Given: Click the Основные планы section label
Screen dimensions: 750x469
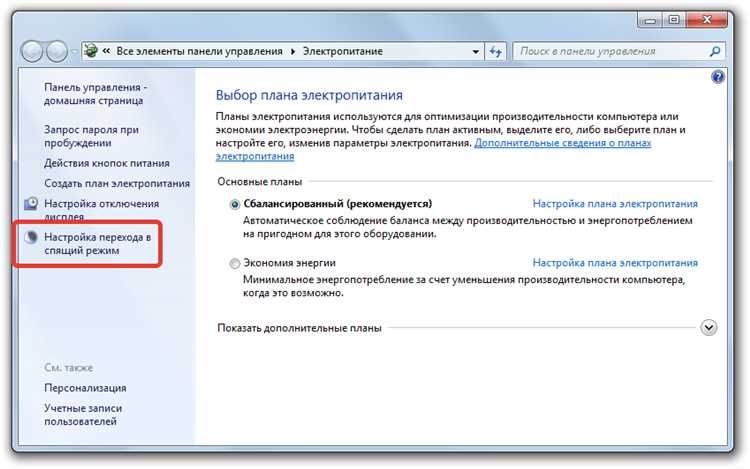Looking at the screenshot, I should [x=260, y=182].
